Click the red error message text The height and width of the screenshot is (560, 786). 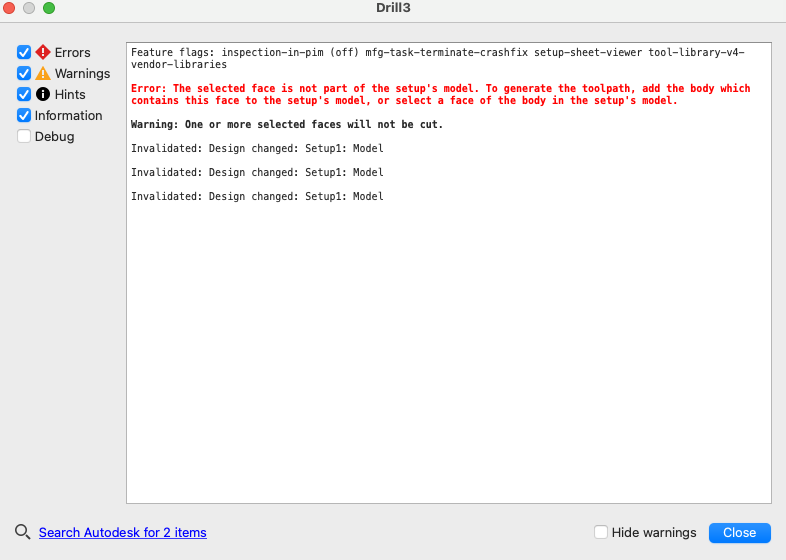click(x=441, y=94)
